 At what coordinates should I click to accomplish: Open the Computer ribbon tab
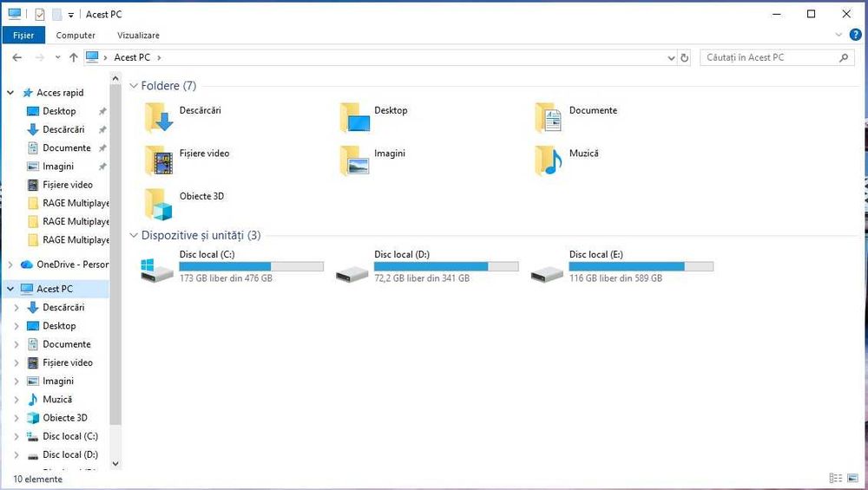(x=76, y=35)
